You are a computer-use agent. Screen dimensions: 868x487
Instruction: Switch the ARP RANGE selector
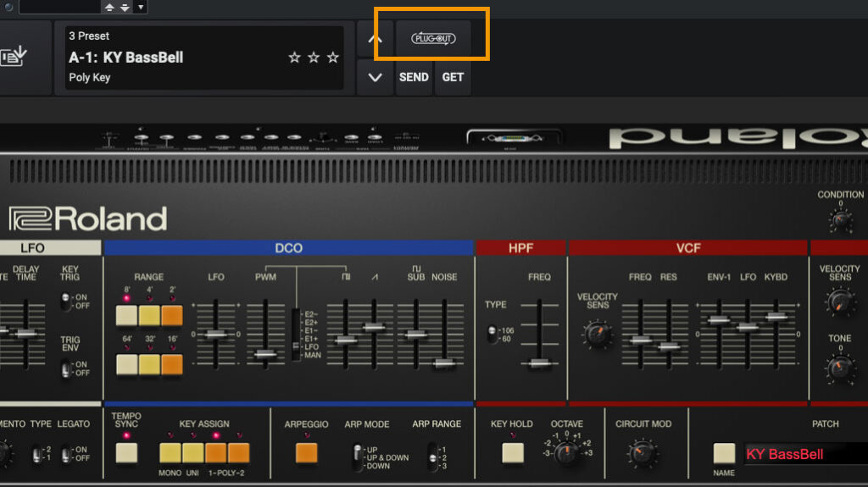(433, 457)
